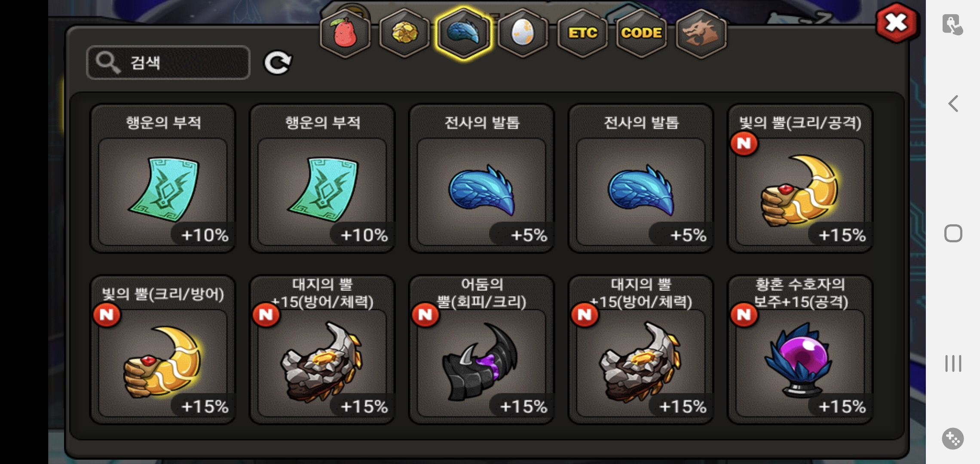Select the dragon head category tab
This screenshot has height=464, width=980.
tap(701, 33)
